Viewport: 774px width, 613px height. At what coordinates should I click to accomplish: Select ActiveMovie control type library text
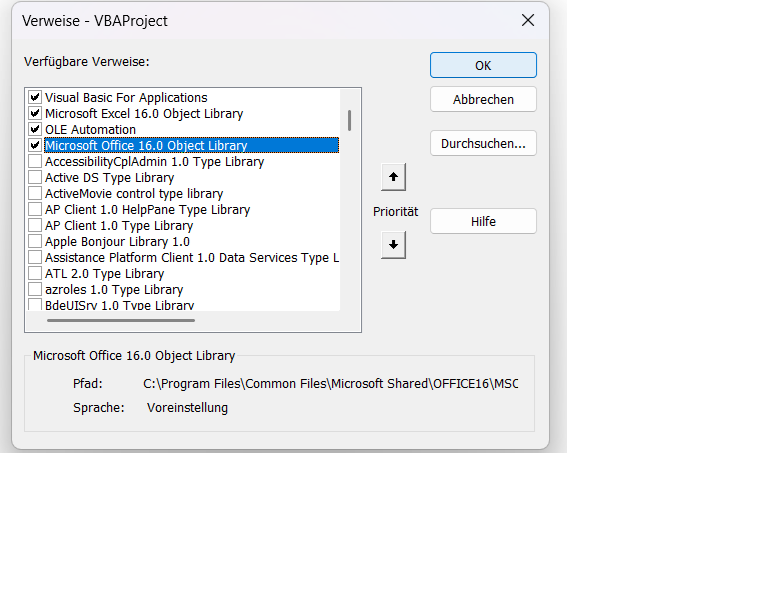click(x=134, y=193)
